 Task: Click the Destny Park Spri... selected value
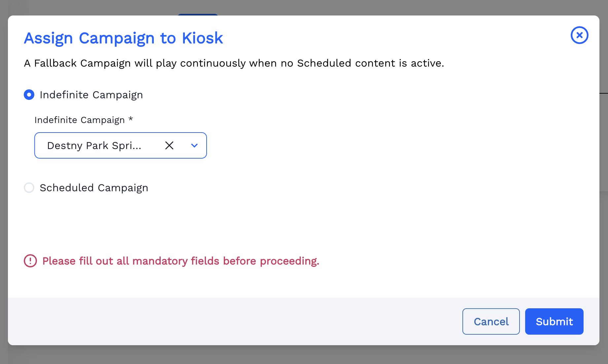coord(94,145)
